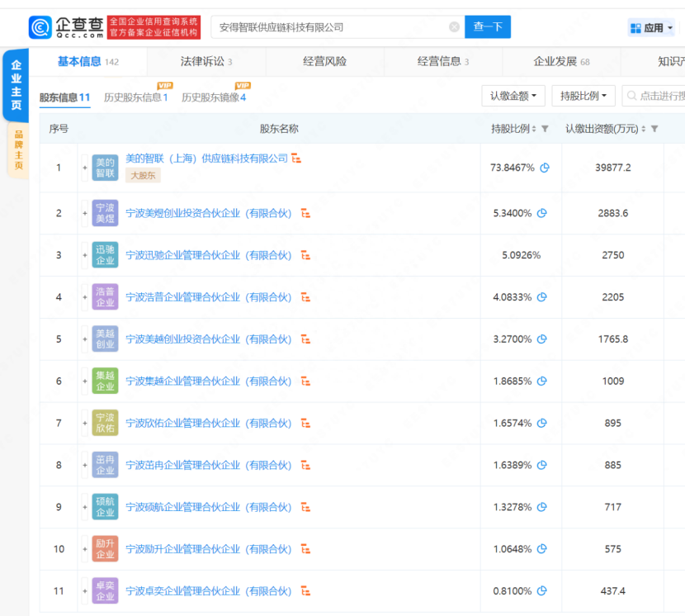
Task: Open 企业主页 side tab
Action: (x=17, y=85)
